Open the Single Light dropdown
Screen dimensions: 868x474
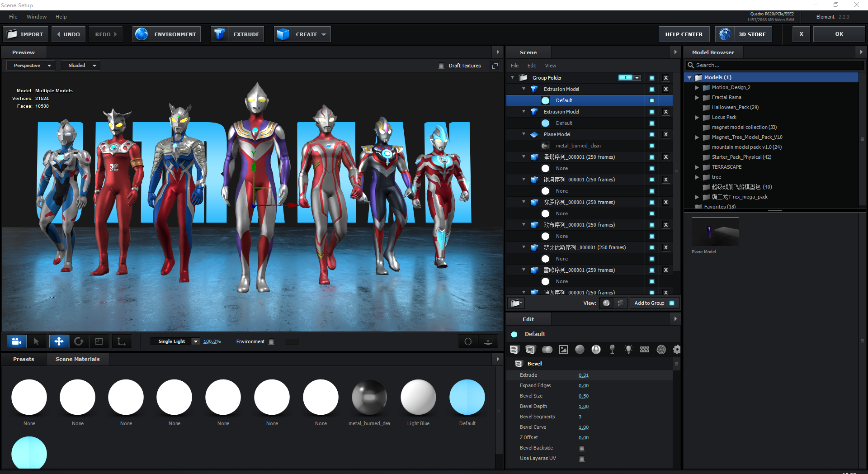pos(195,341)
